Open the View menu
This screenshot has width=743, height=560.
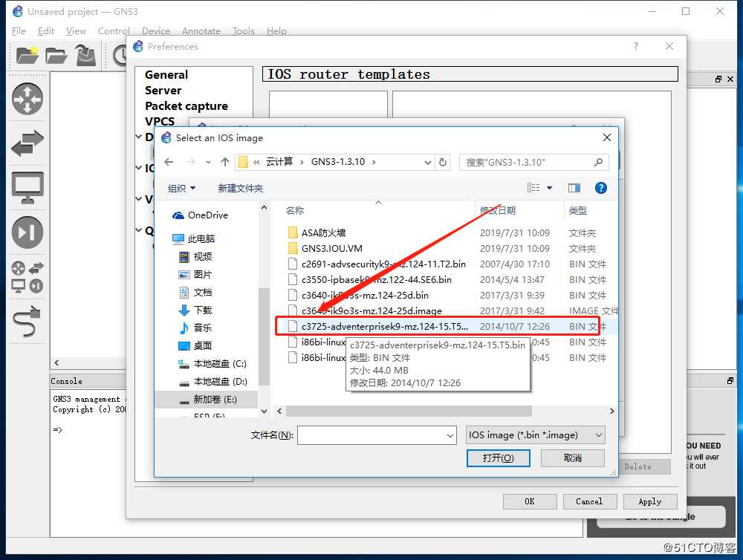(x=76, y=31)
